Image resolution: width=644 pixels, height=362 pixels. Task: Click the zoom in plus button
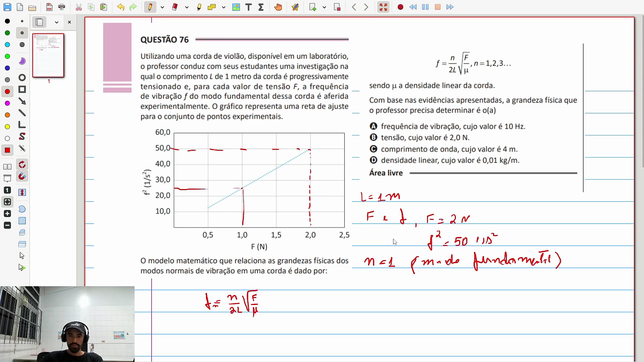pyautogui.click(x=7, y=214)
